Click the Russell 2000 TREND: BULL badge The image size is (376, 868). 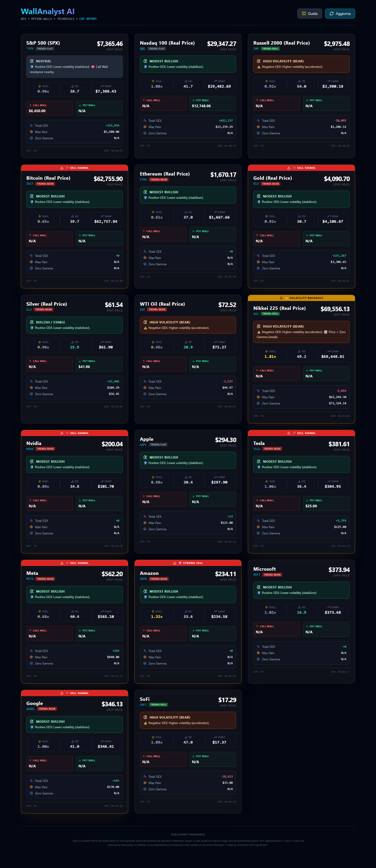pos(271,49)
